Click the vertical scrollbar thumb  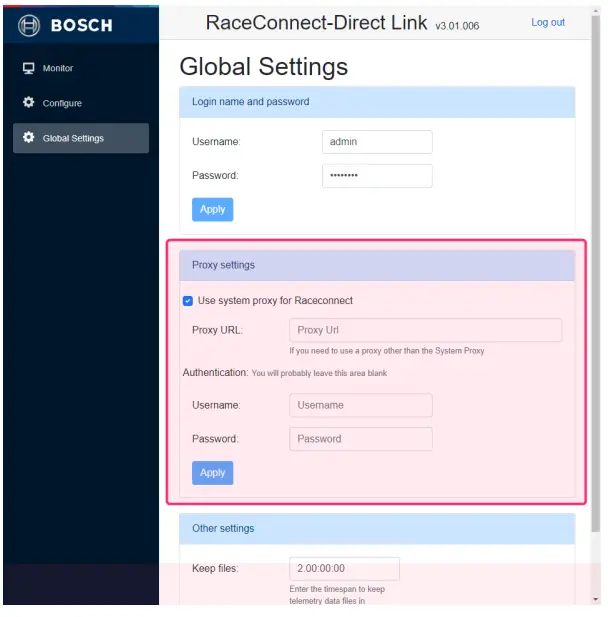coord(596,272)
